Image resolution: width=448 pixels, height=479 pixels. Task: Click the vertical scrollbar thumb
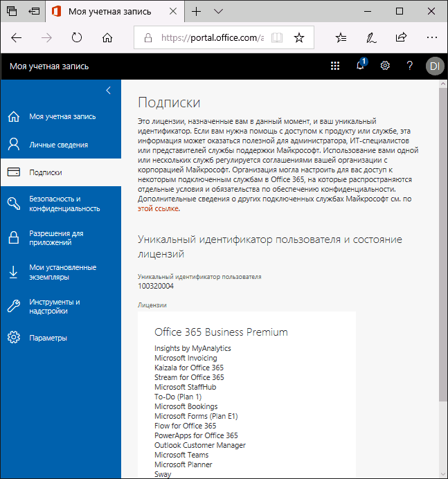tap(442, 244)
